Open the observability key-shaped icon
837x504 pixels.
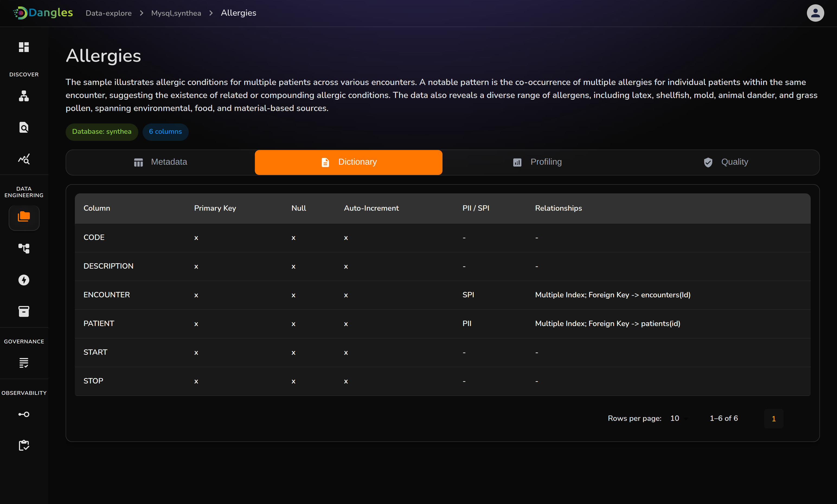point(24,414)
